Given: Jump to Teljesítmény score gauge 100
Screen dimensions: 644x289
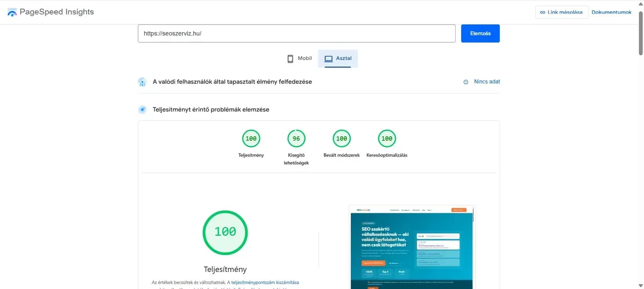Looking at the screenshot, I should 251,138.
